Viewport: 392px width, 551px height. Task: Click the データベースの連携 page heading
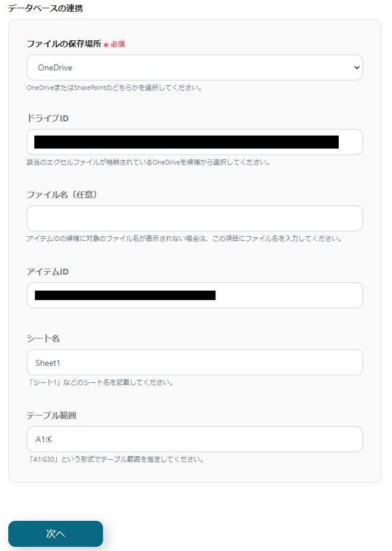point(45,8)
